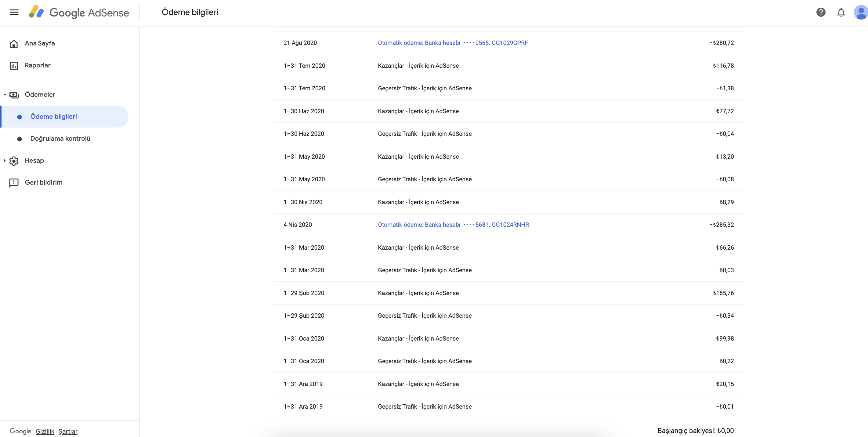Open the account profile avatar
The width and height of the screenshot is (868, 437).
[861, 13]
